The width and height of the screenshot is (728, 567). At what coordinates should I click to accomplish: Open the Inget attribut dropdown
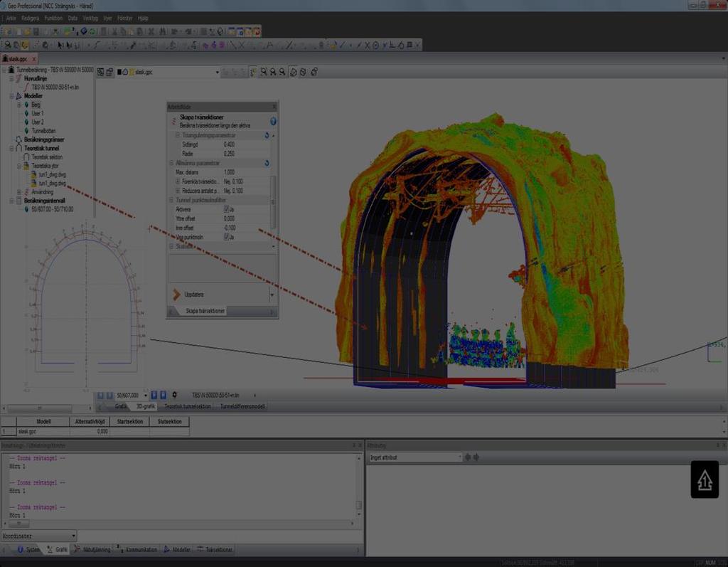(460, 457)
